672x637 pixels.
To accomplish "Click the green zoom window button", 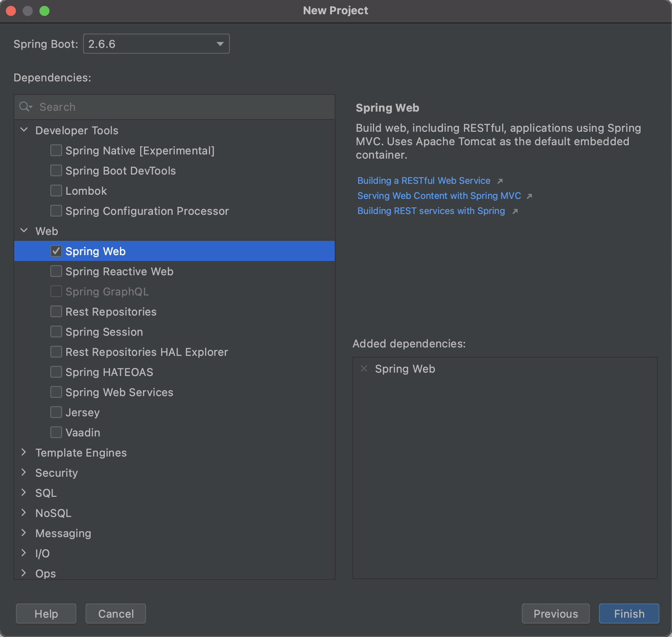I will coord(44,11).
